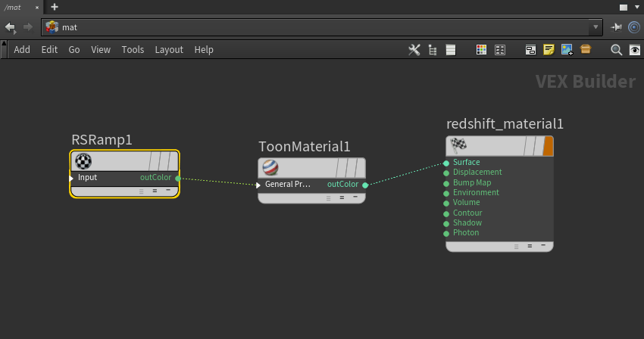Click the Displacement input connector
Image resolution: width=644 pixels, height=339 pixels.
click(446, 173)
